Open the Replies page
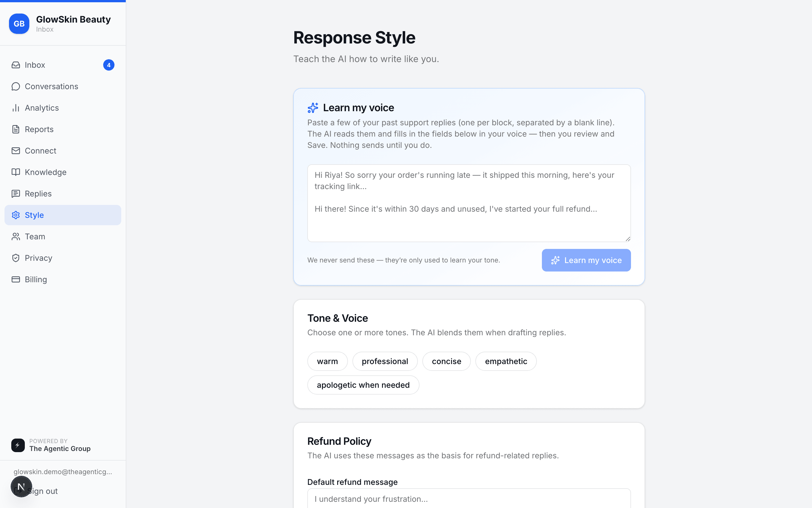This screenshot has width=812, height=508. coord(63,194)
